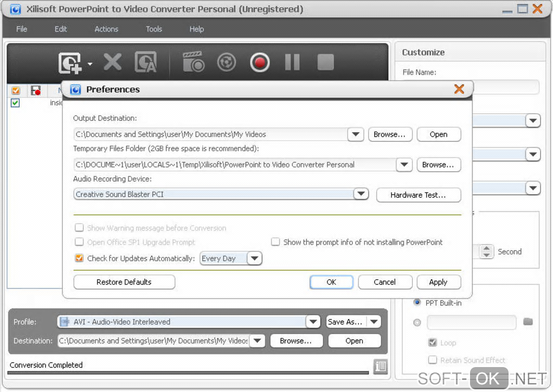553x392 pixels.
Task: Click Open in main window Destination row
Action: (x=355, y=340)
